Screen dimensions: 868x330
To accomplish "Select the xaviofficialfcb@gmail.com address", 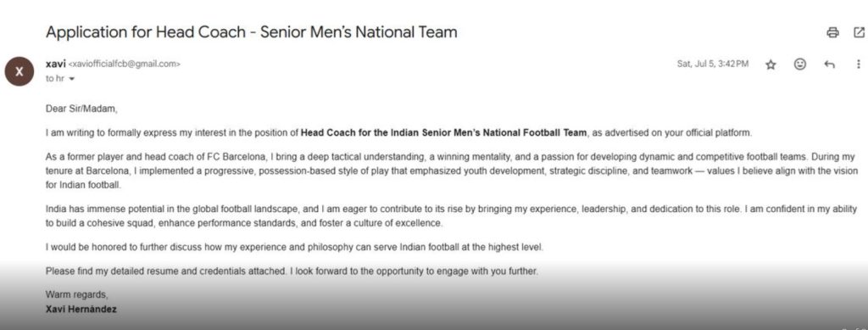I will pos(124,64).
